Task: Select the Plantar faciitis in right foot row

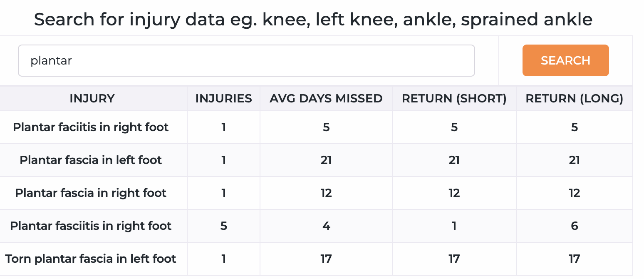Action: tap(91, 127)
